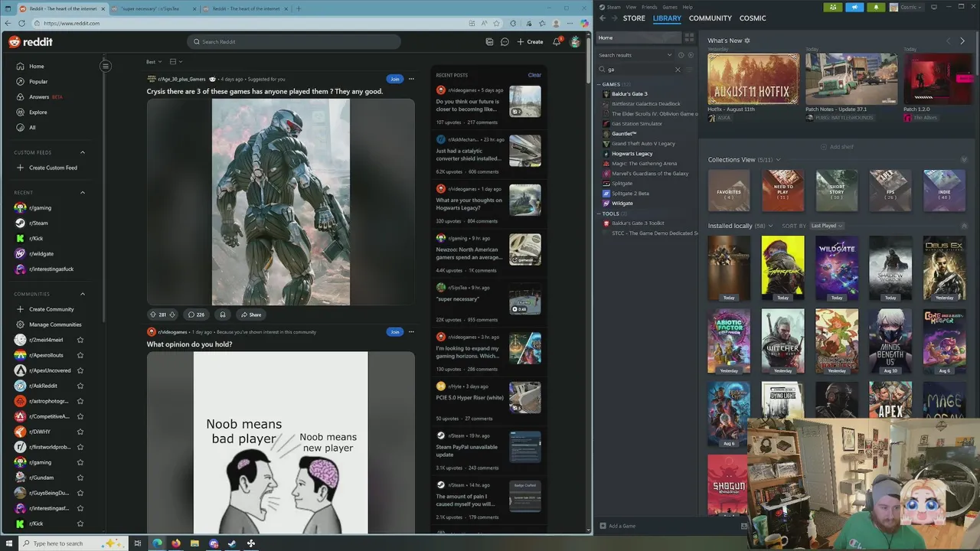Image resolution: width=980 pixels, height=551 pixels.
Task: Change Sort By Last Played dropdown
Action: click(826, 226)
